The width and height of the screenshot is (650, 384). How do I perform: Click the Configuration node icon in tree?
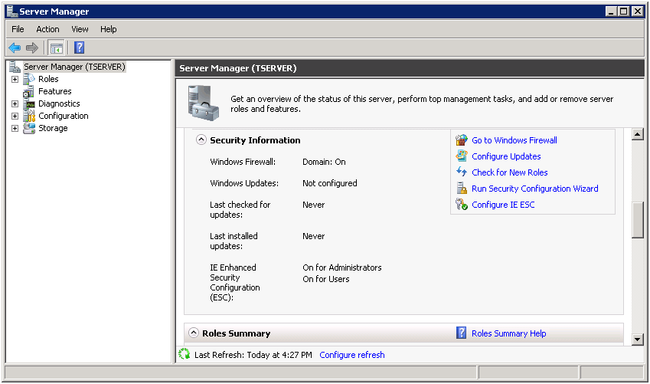(29, 116)
